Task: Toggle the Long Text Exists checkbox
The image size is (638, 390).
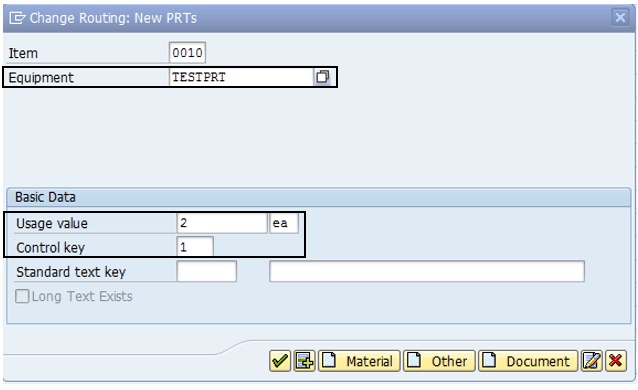Action: (x=22, y=296)
